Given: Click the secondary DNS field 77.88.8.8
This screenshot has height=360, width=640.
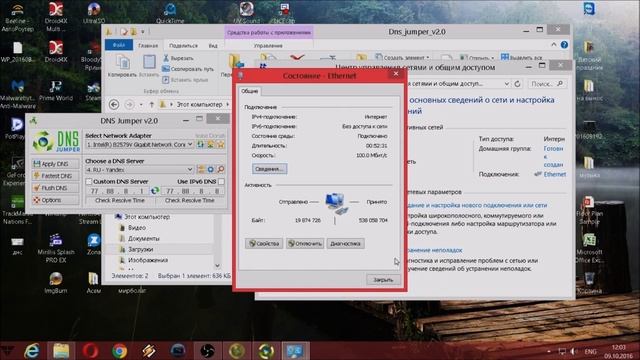Looking at the screenshot, I should pos(193,191).
